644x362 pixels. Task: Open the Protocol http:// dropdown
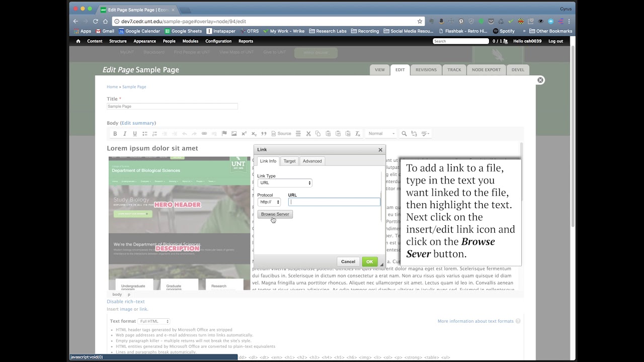point(269,202)
